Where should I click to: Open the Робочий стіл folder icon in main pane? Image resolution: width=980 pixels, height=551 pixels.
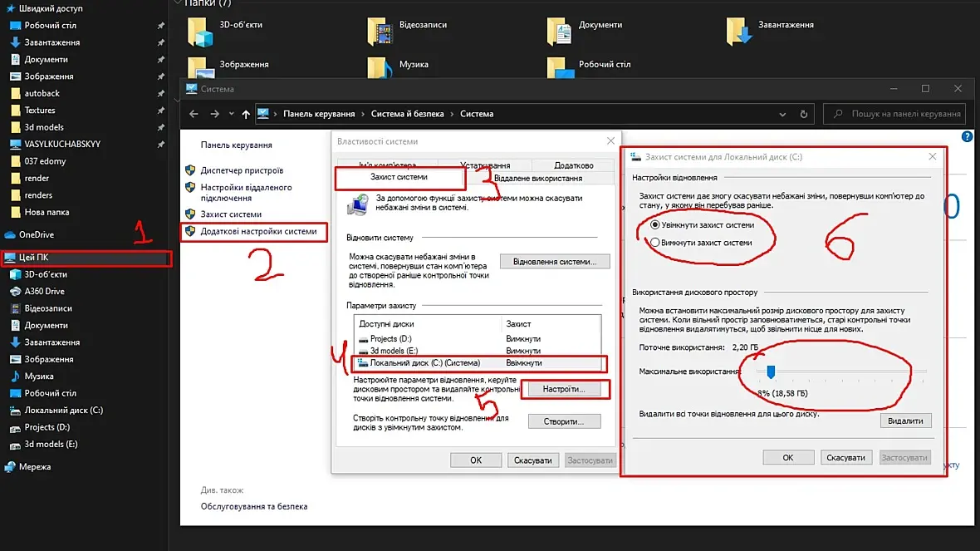[x=560, y=67]
